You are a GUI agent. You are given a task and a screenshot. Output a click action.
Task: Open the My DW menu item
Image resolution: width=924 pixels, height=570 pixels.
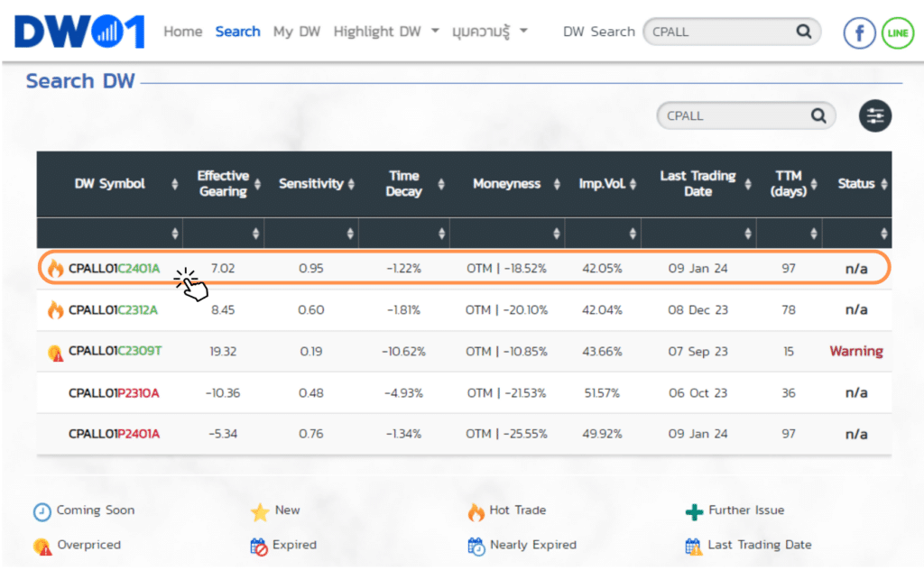coord(297,32)
